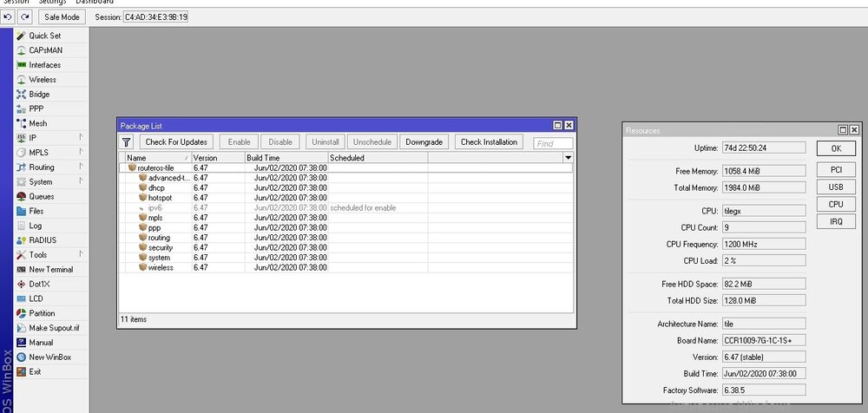Click the Check For Updates button
The width and height of the screenshot is (868, 413).
click(176, 142)
